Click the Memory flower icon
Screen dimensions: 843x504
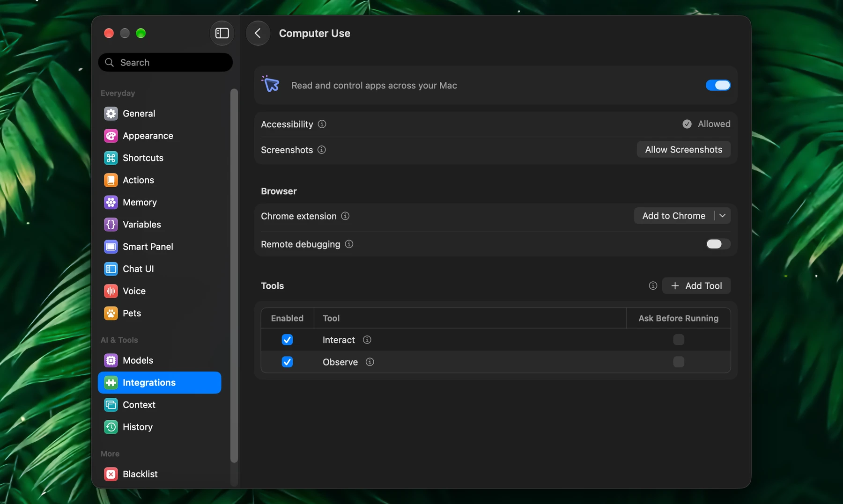point(111,202)
